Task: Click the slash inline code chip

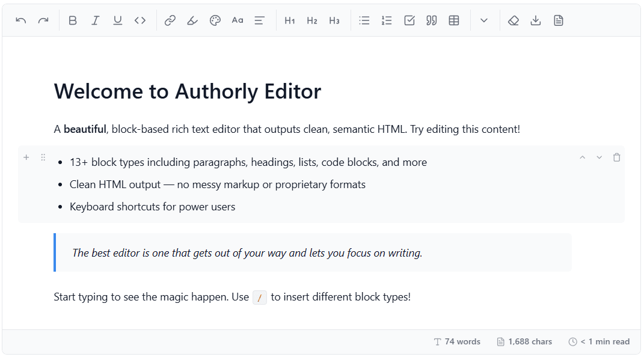Action: 260,297
